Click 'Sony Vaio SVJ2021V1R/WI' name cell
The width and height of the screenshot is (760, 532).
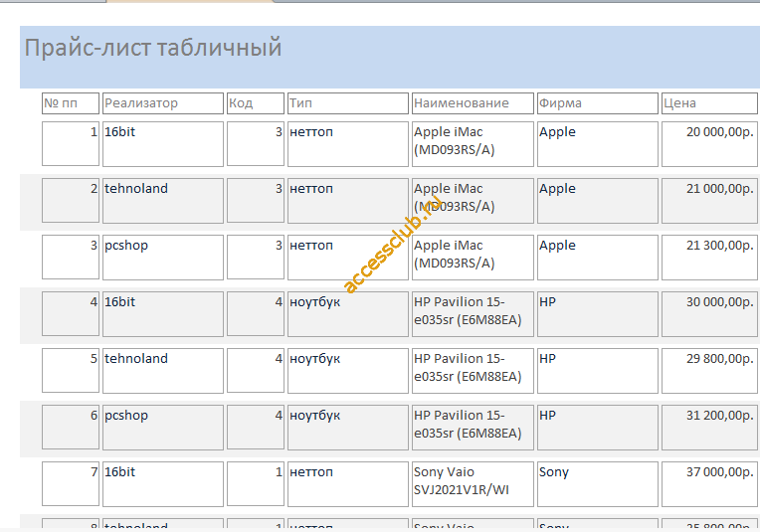473,484
